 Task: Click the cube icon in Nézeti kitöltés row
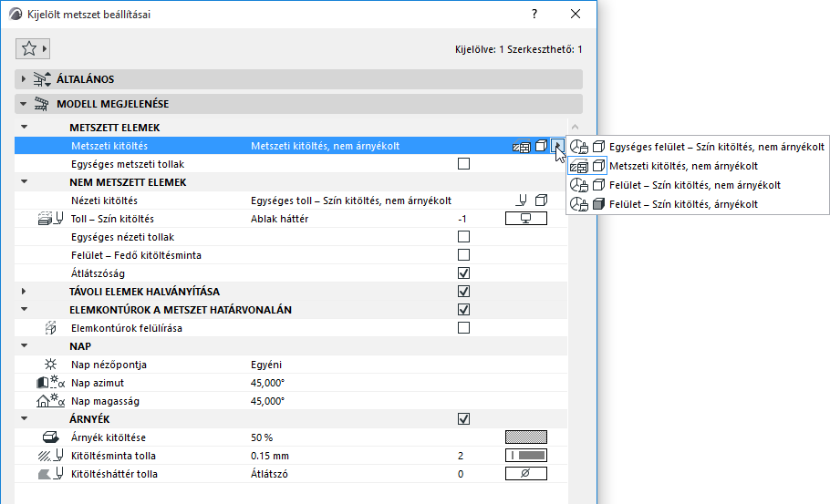541,201
